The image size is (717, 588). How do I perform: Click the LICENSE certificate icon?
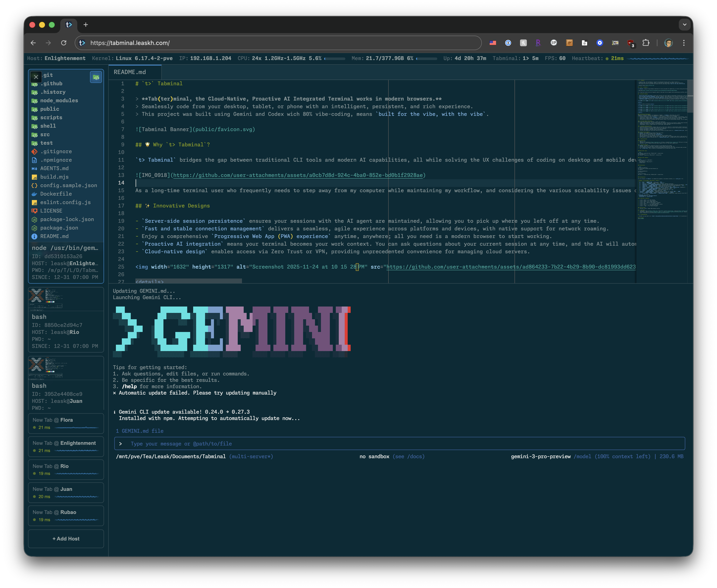(x=34, y=211)
